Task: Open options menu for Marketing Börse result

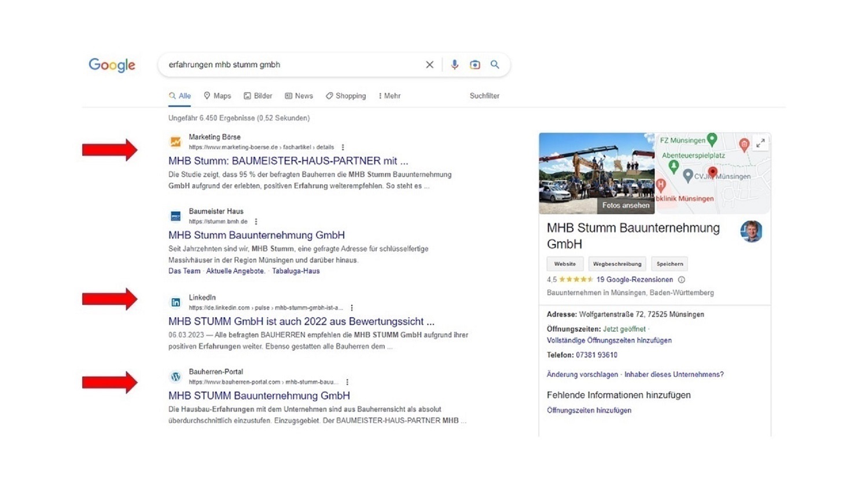Action: pyautogui.click(x=343, y=148)
